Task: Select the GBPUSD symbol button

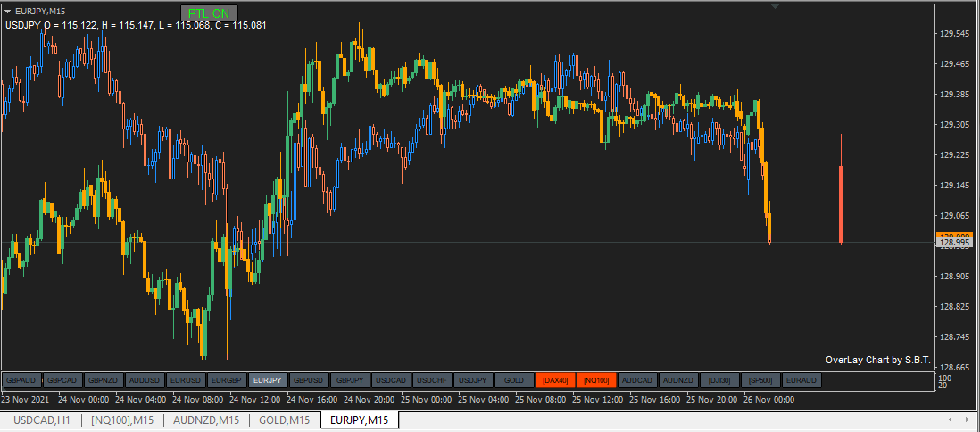Action: [x=309, y=380]
